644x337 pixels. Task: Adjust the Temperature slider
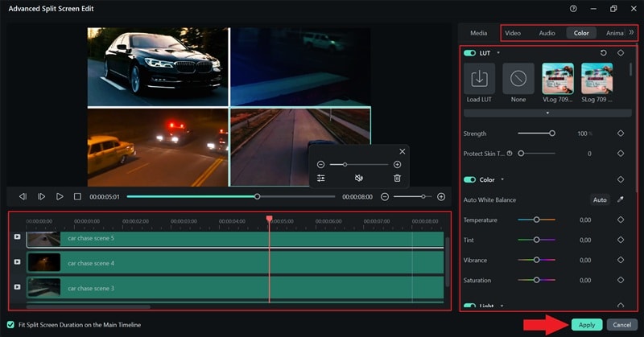click(x=536, y=220)
